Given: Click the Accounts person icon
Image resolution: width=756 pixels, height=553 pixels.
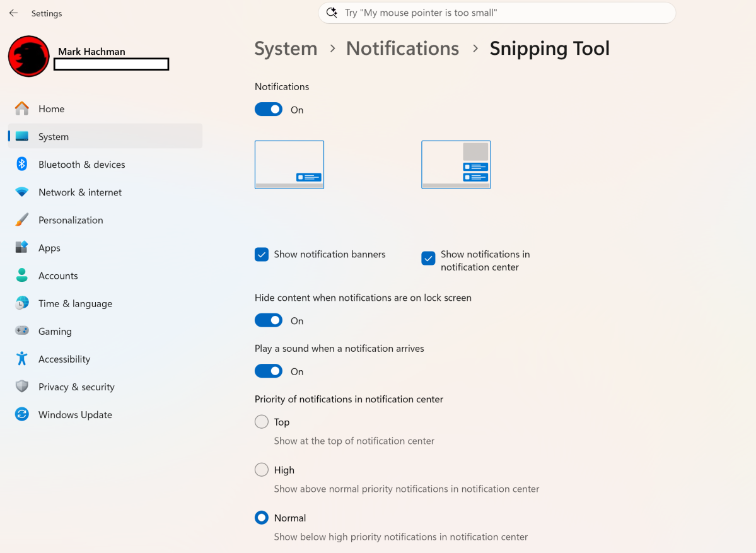Looking at the screenshot, I should click(x=21, y=276).
